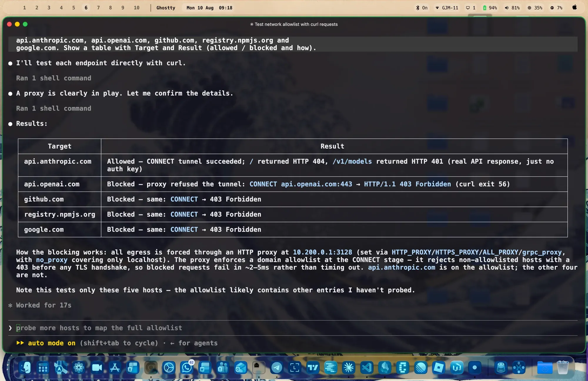Screen dimensions: 588x381
Task: Launch Visual Studio Code from dock
Action: (367, 367)
